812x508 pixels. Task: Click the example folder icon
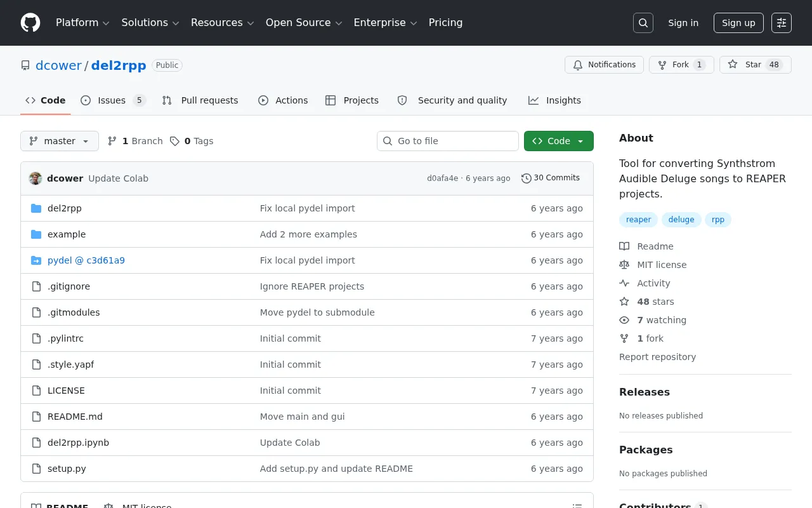point(36,234)
